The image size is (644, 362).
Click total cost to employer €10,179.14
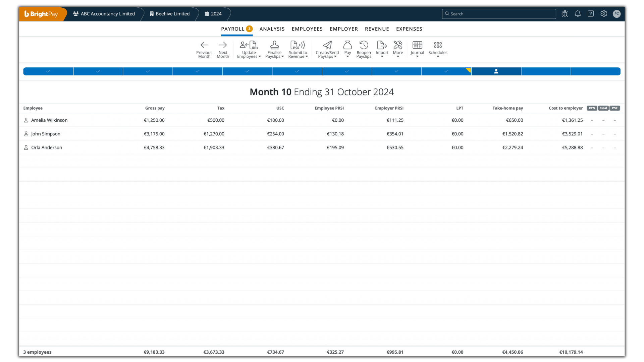click(571, 352)
